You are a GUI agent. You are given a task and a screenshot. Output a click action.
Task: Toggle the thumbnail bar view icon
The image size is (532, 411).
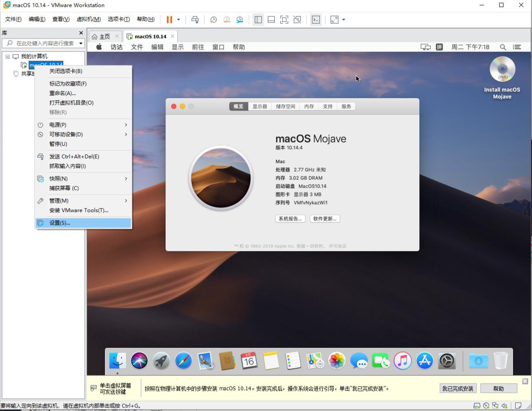point(271,20)
